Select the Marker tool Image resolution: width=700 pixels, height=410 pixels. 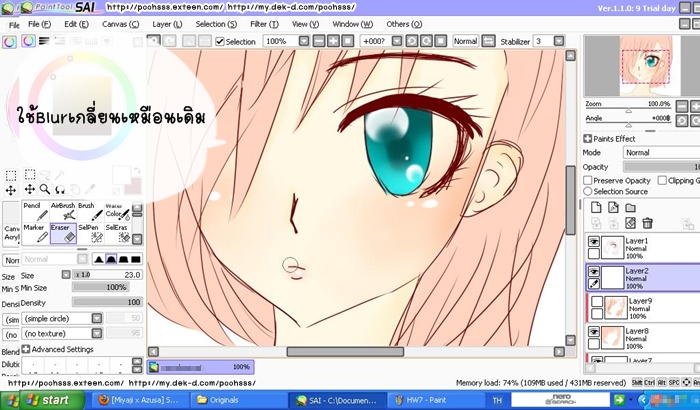click(x=36, y=233)
